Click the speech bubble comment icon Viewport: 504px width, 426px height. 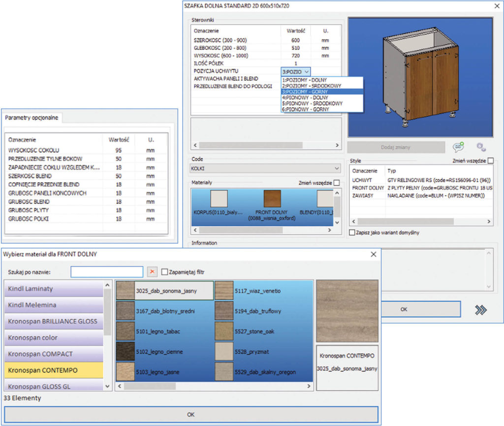click(458, 147)
